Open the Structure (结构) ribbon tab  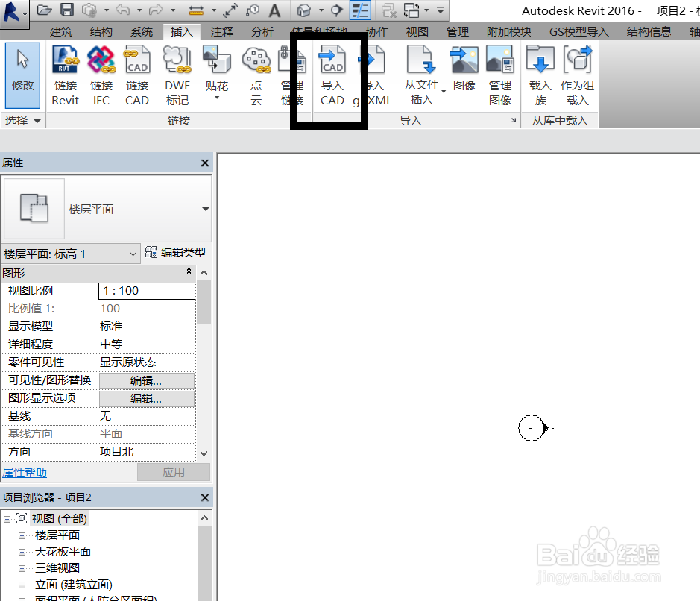pyautogui.click(x=101, y=32)
